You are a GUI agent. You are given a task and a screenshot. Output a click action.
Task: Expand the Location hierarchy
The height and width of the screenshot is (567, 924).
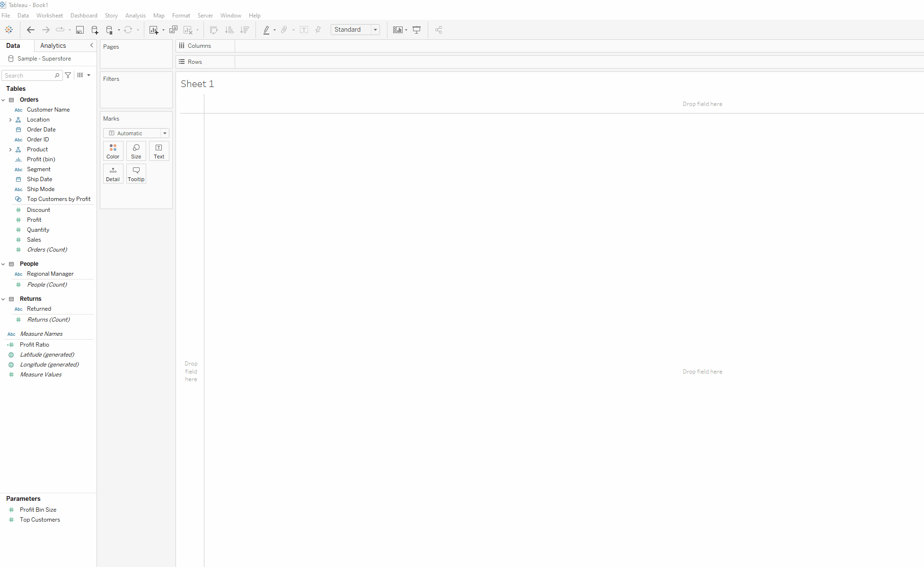click(x=10, y=120)
